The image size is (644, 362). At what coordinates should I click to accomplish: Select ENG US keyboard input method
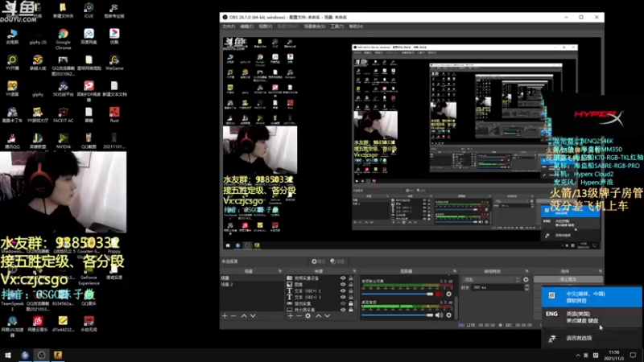pyautogui.click(x=592, y=317)
